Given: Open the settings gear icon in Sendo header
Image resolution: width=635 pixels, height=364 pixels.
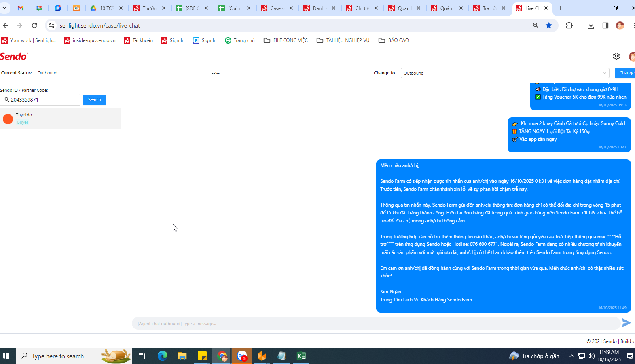Looking at the screenshot, I should click(616, 56).
